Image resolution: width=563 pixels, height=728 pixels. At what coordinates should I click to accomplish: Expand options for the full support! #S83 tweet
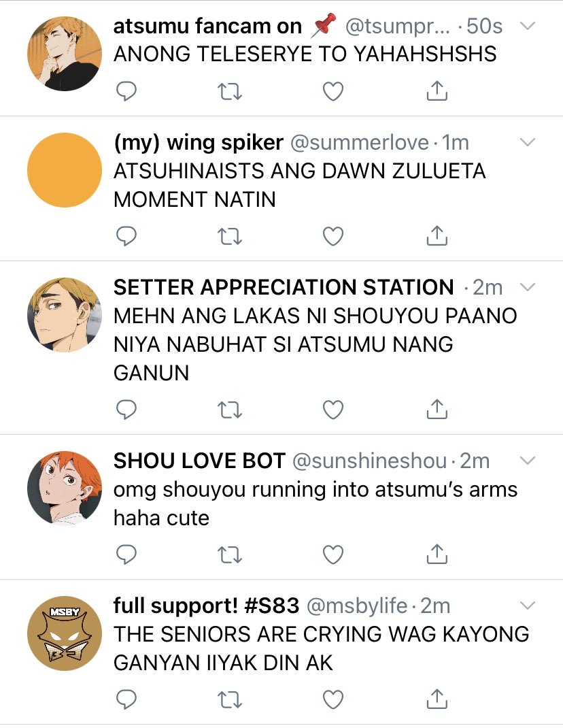pos(528,606)
